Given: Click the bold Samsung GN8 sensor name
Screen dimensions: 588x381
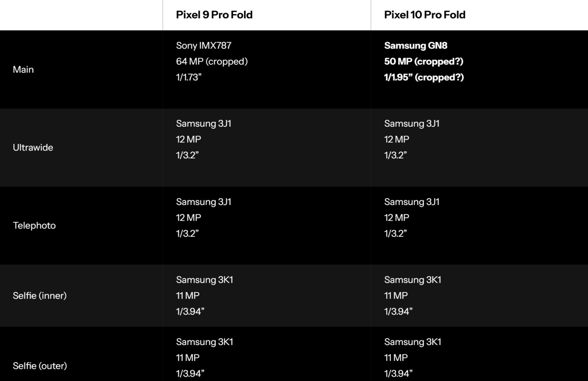Looking at the screenshot, I should [416, 45].
